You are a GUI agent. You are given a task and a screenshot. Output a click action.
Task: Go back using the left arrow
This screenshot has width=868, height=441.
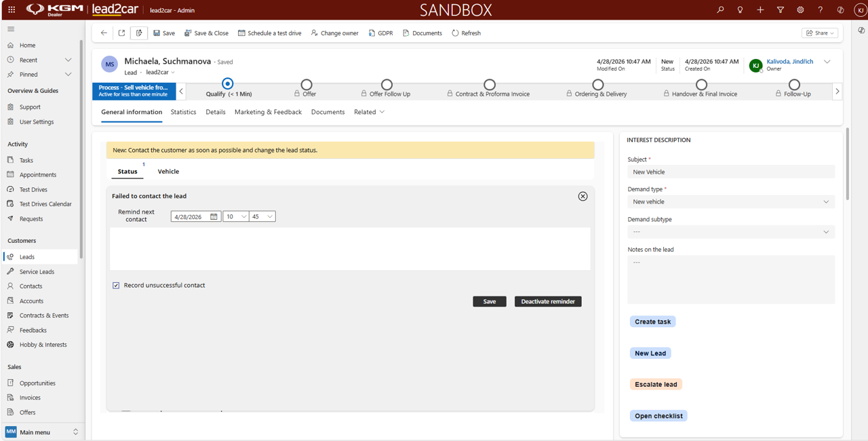[x=104, y=33]
